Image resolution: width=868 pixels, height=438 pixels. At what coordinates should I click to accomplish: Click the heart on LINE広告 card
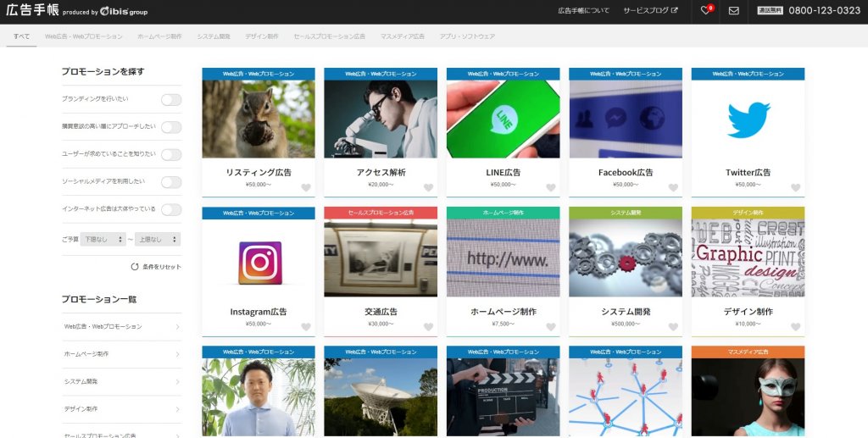[551, 187]
